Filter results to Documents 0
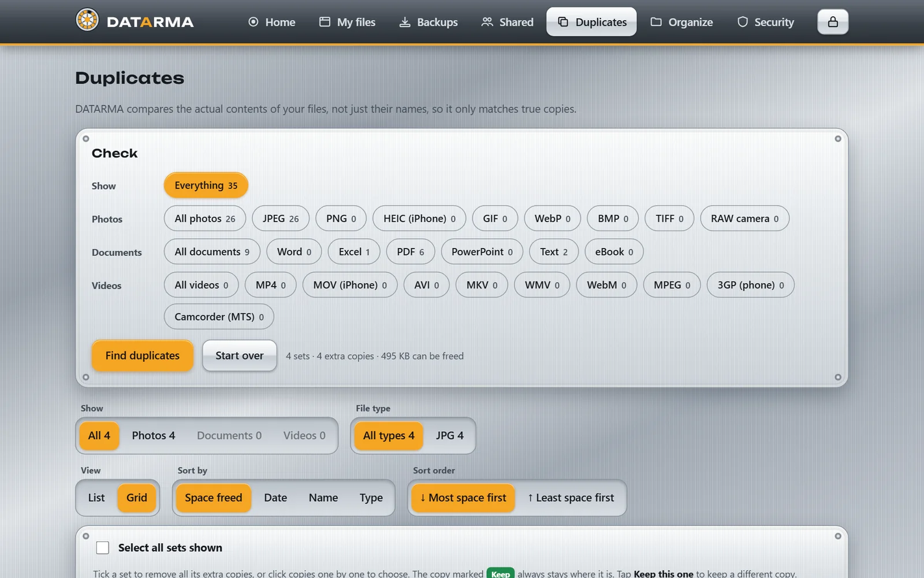The width and height of the screenshot is (924, 578). point(229,436)
